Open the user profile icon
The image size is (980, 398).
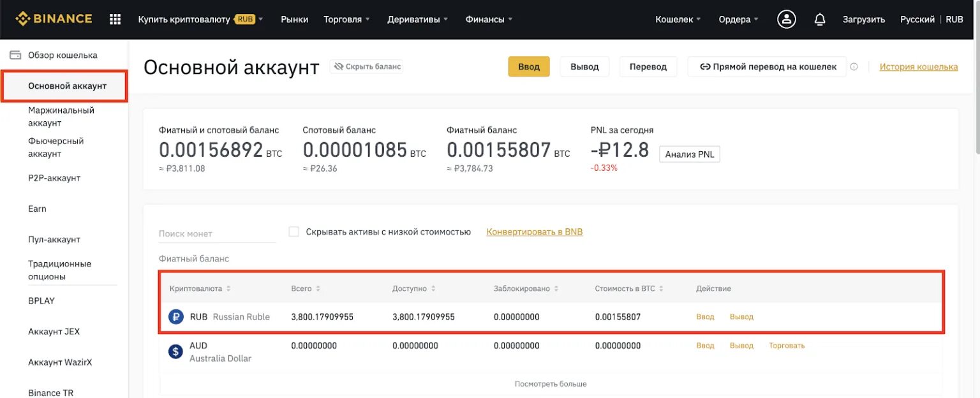click(x=786, y=19)
